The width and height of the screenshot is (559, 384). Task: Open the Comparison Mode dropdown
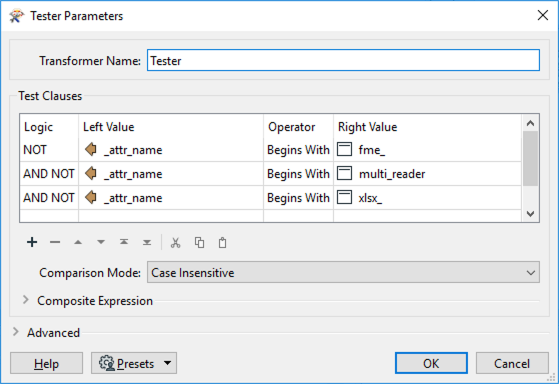(343, 272)
